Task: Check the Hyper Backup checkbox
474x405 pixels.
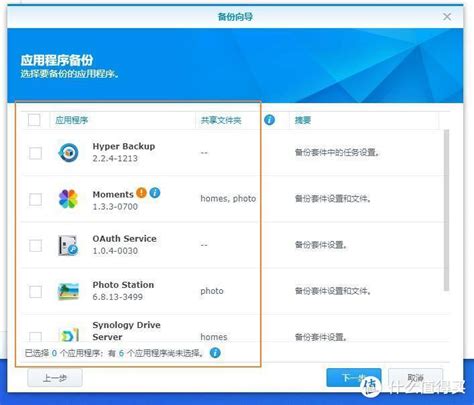Action: (35, 153)
